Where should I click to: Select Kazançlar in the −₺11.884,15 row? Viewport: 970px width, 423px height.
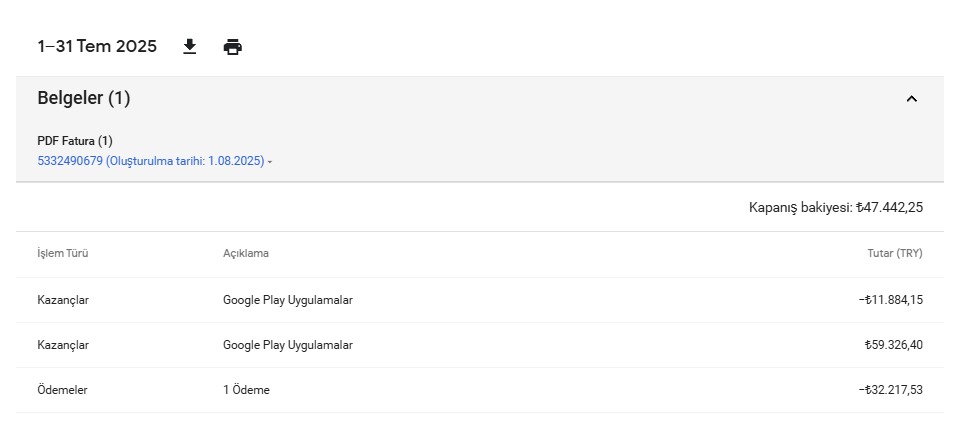pos(63,300)
